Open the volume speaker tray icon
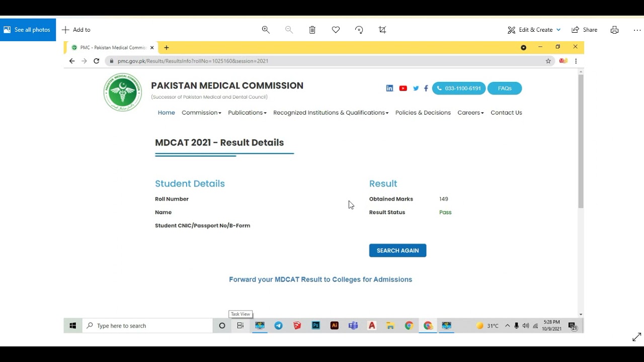 point(526,326)
